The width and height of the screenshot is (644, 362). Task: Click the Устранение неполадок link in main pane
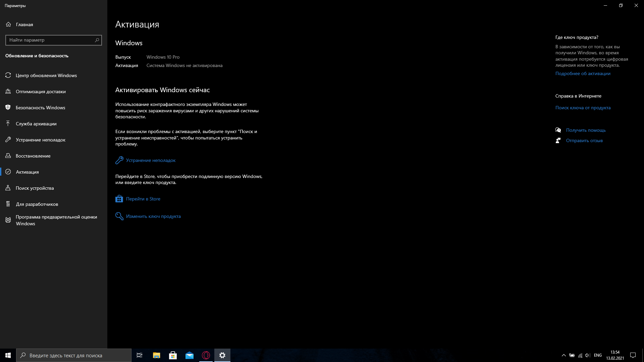pos(151,160)
